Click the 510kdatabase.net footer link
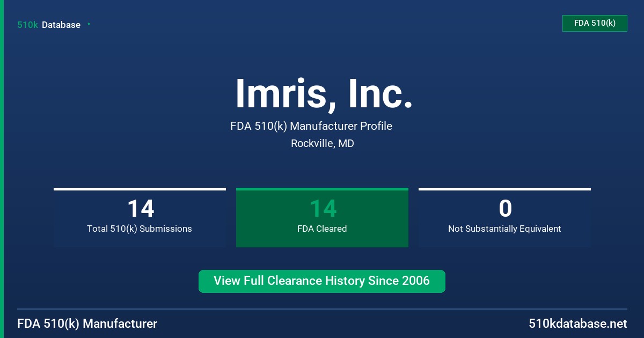Viewport: 644px width, 338px height. tap(577, 324)
